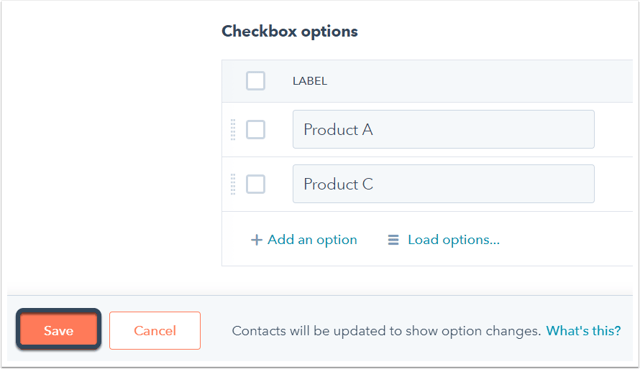Focus the Product A label field

click(443, 129)
